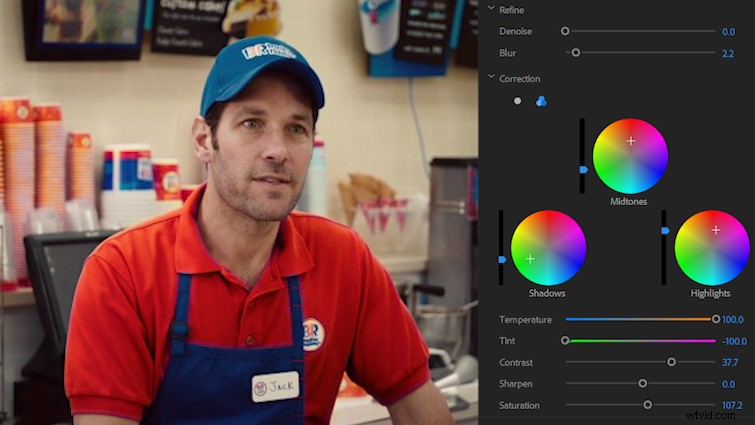Click the Shadows wheel crosshair marker
The image size is (755, 425).
coord(530,259)
